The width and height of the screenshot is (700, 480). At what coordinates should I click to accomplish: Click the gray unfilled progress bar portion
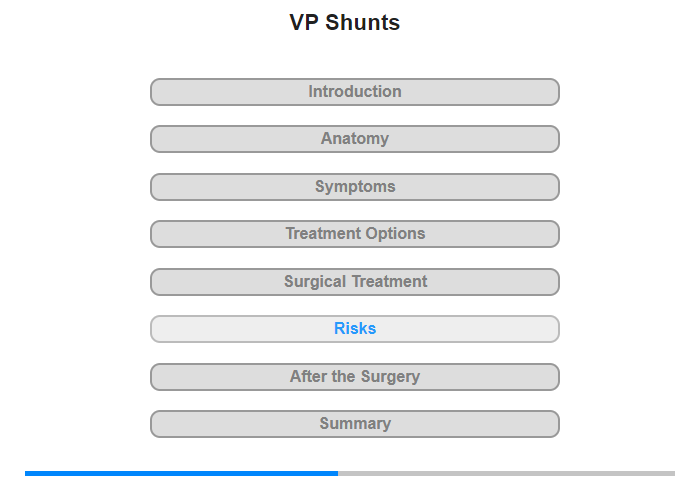506,473
